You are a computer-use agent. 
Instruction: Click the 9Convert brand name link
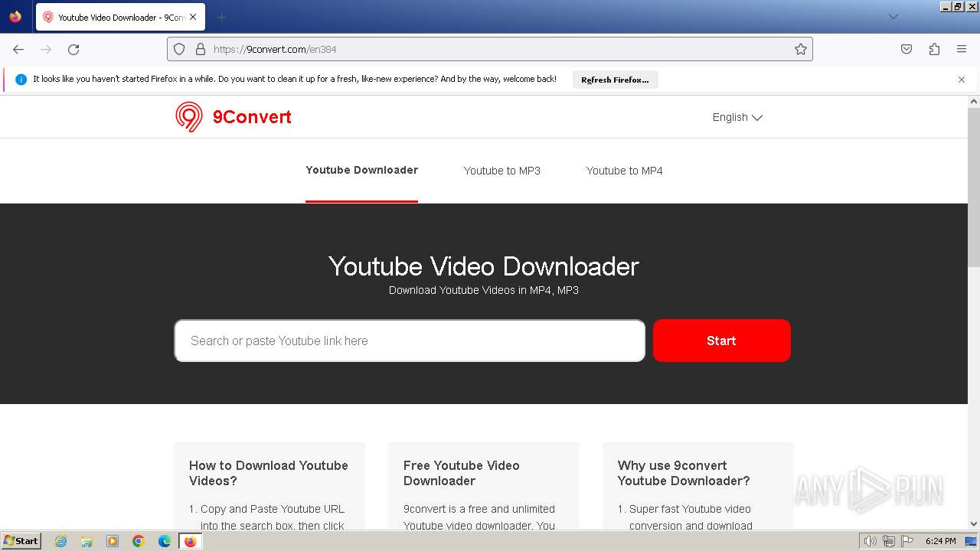point(252,117)
